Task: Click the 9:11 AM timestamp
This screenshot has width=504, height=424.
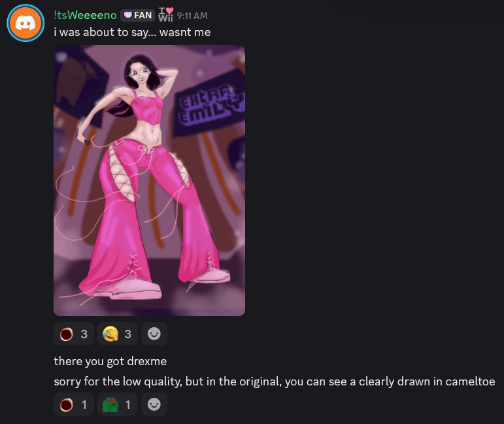Action: (x=192, y=16)
